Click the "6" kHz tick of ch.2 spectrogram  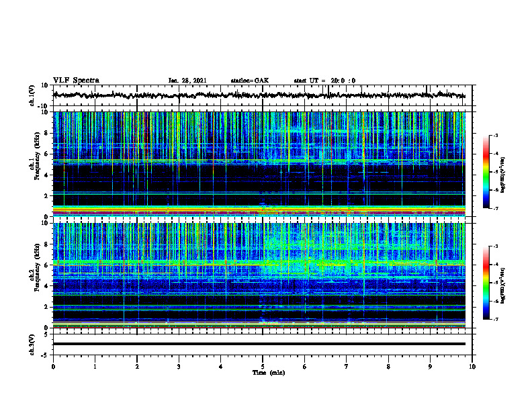point(46,265)
